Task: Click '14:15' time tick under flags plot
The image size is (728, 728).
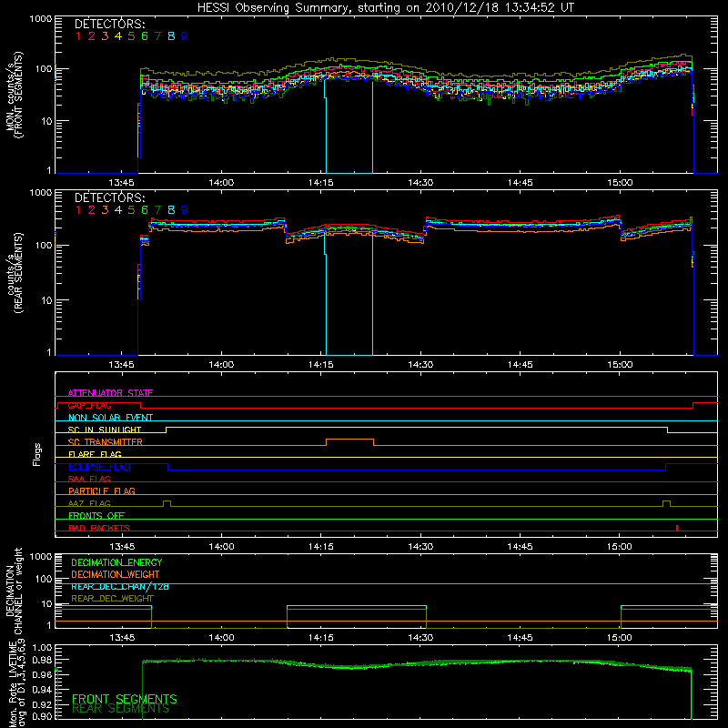Action: (x=321, y=547)
